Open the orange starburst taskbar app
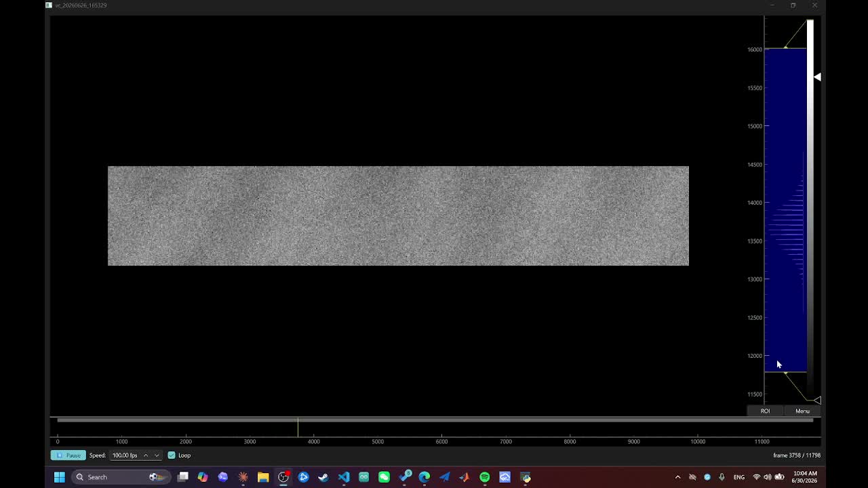 tap(243, 477)
